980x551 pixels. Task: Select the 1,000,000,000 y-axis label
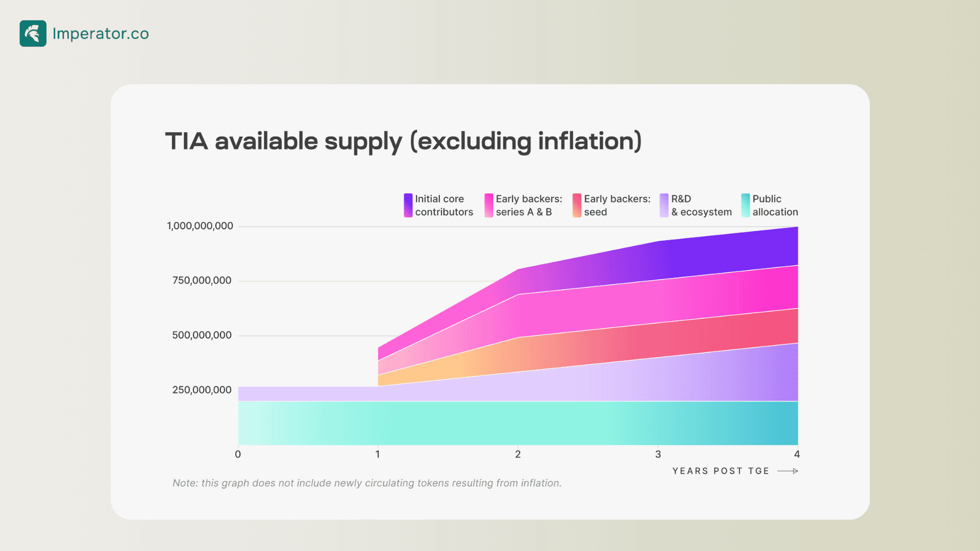(200, 226)
